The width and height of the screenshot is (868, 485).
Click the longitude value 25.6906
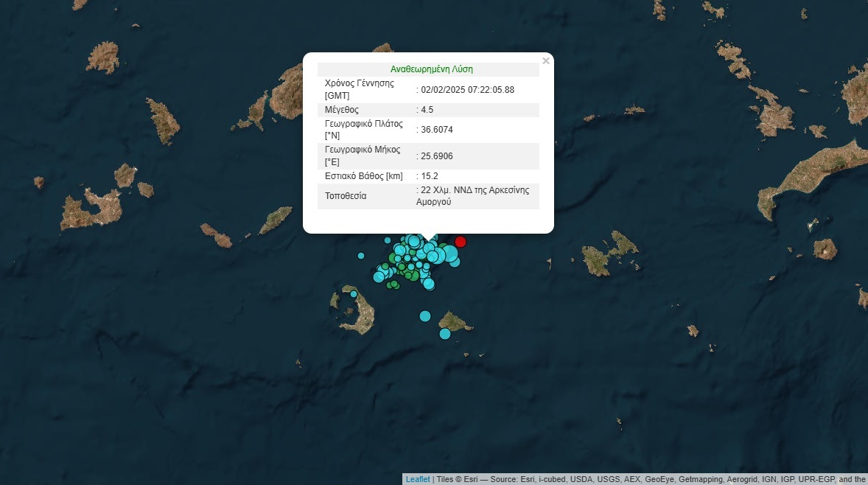tap(436, 156)
